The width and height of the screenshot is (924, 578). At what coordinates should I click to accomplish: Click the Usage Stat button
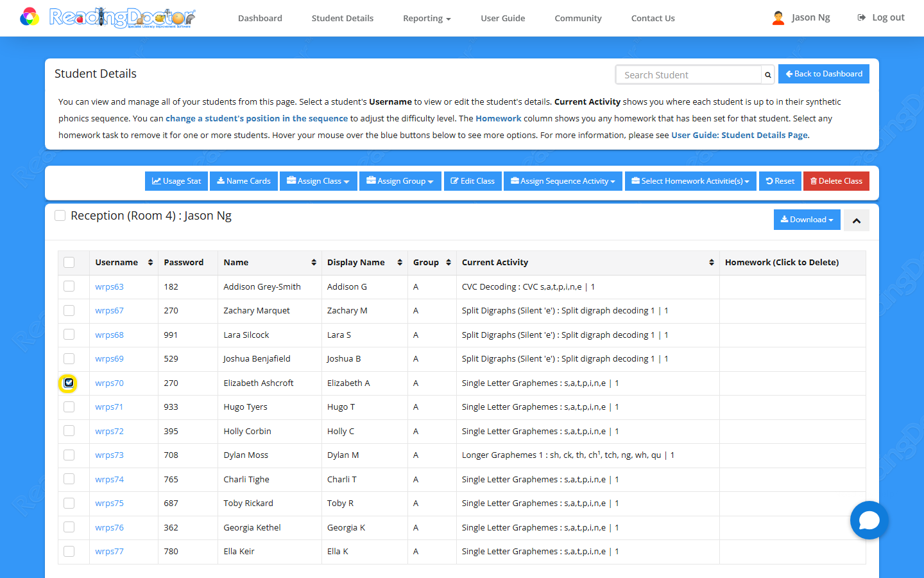click(x=176, y=181)
